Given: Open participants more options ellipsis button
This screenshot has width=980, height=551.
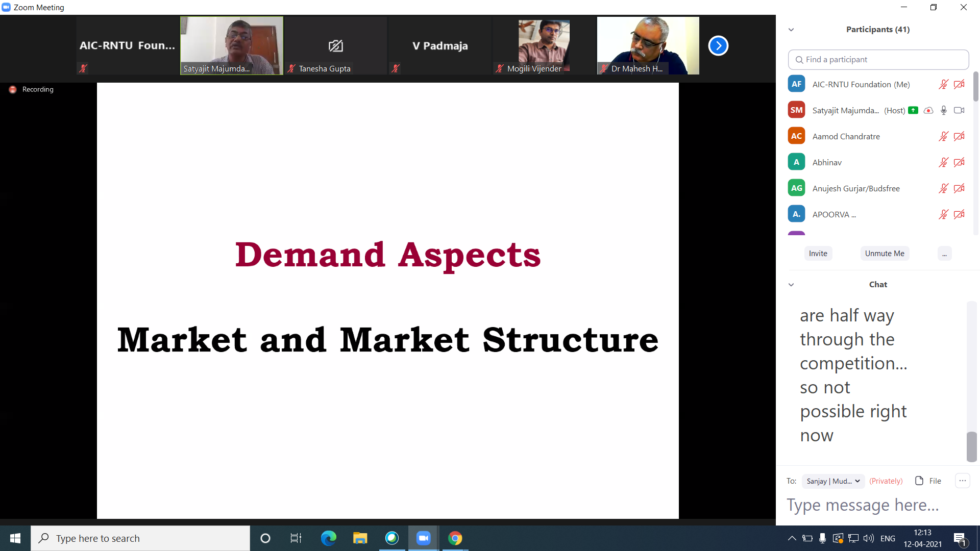Looking at the screenshot, I should 944,254.
